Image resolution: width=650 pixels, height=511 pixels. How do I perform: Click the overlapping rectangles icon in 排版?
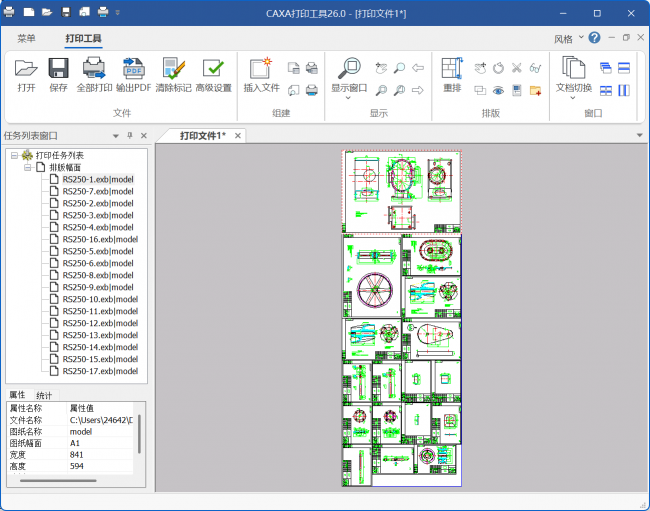coord(480,90)
